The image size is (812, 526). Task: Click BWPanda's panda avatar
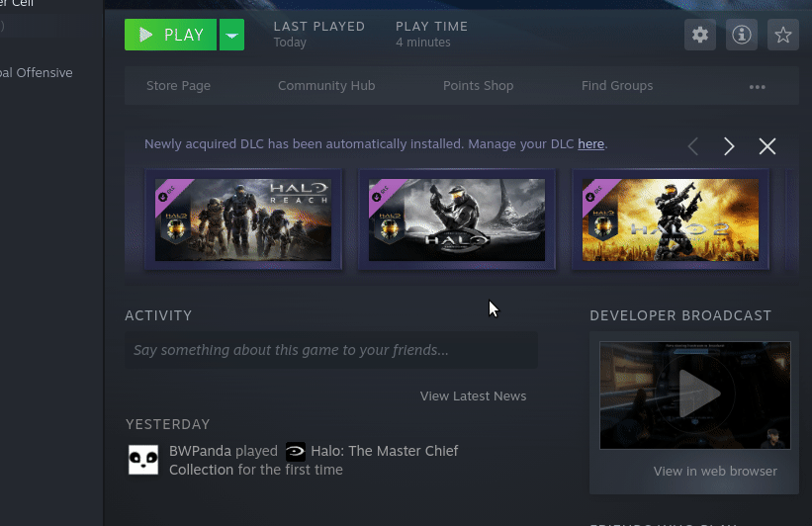(143, 459)
